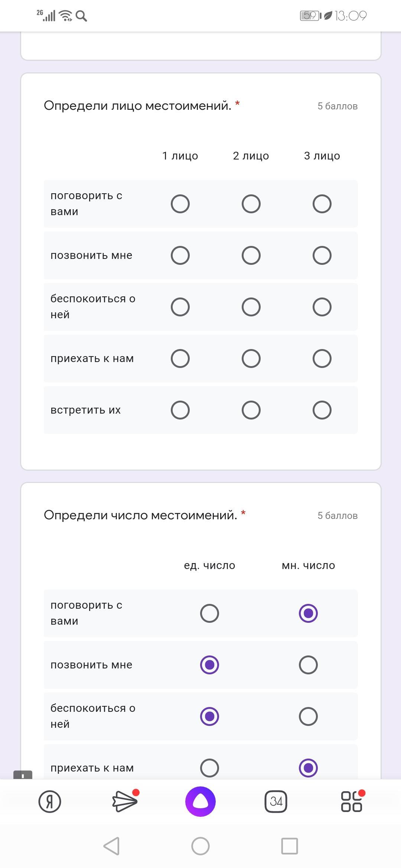Select 1 лицо for позвонить мне
Image resolution: width=401 pixels, height=868 pixels.
(180, 255)
